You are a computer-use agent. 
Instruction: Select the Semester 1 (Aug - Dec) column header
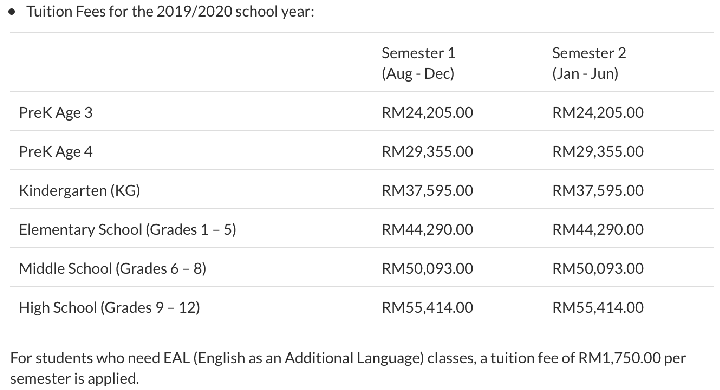click(x=418, y=63)
